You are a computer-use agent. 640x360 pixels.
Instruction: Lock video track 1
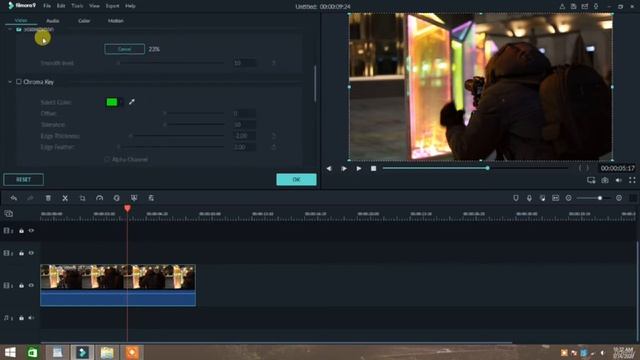pos(21,285)
